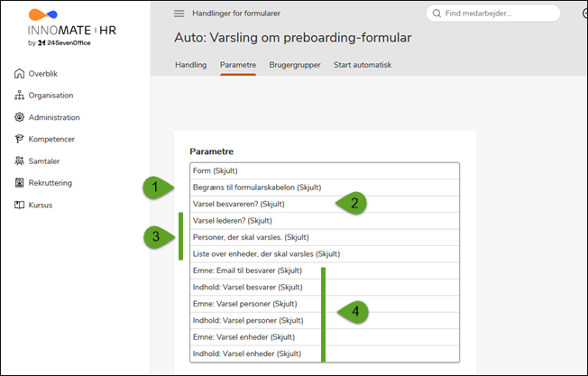Screen dimensions: 588x376
Task: Open Kursus in the sidebar
Action: pyautogui.click(x=41, y=205)
